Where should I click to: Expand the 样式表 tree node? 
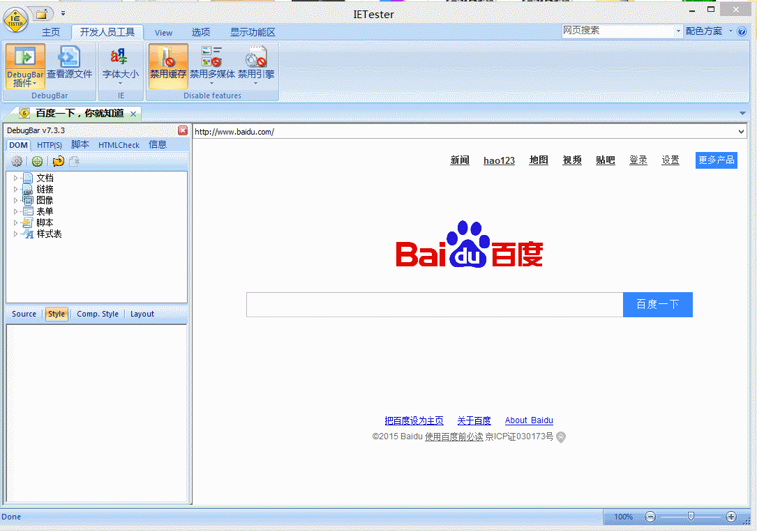point(15,234)
